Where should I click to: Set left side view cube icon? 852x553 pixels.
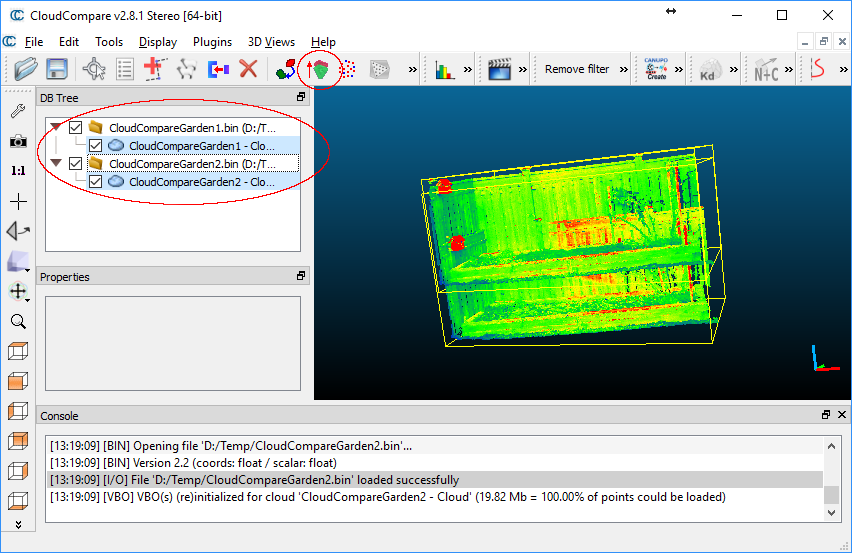[x=18, y=411]
